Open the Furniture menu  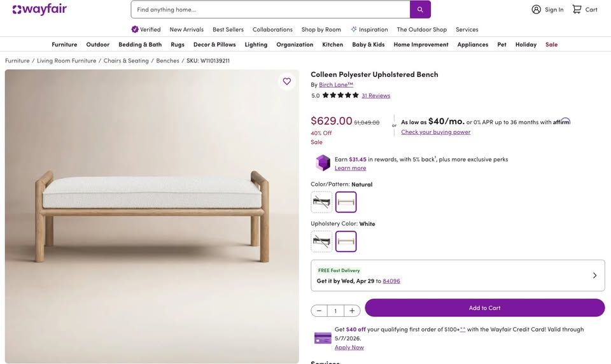pos(64,45)
